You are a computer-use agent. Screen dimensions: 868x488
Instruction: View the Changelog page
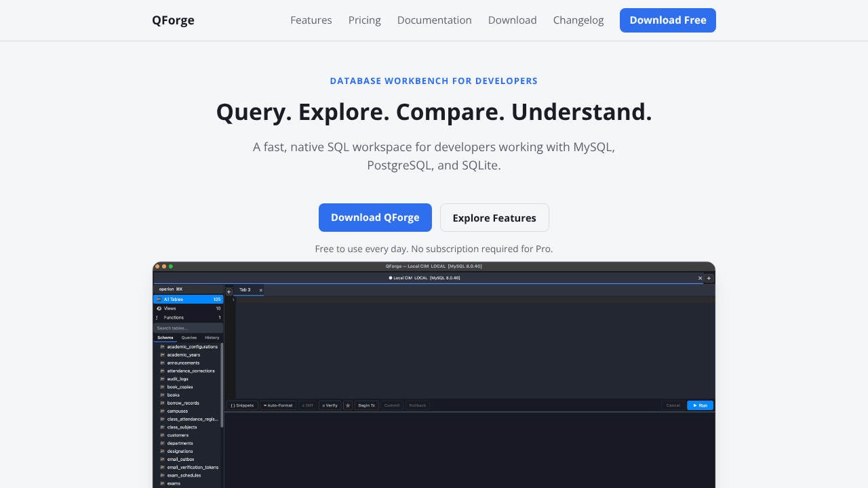click(x=578, y=20)
